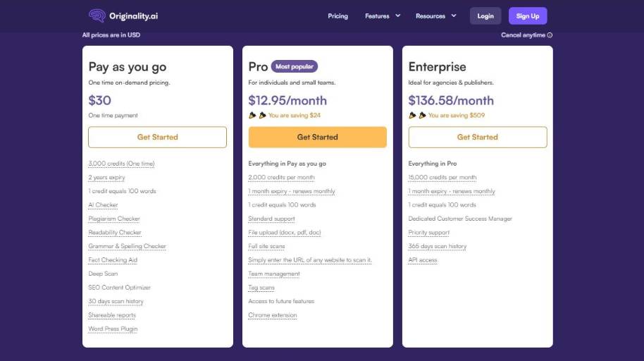Click the party popper icon under Pro price

[253, 115]
